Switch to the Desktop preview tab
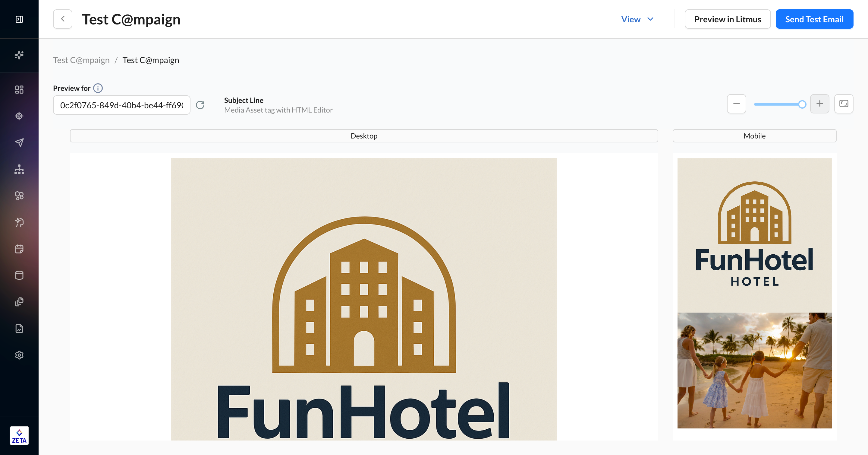Screen dimensions: 868x455 [x=363, y=136]
